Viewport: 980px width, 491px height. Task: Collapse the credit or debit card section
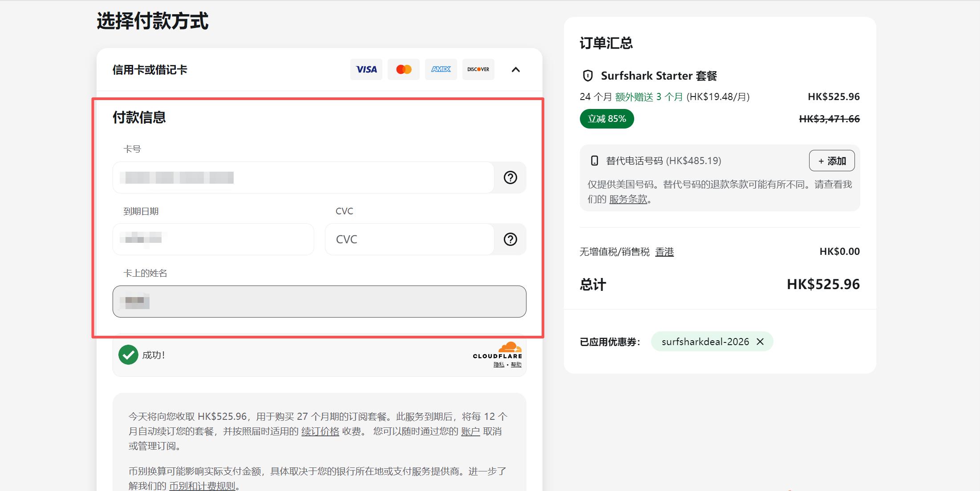pos(516,69)
